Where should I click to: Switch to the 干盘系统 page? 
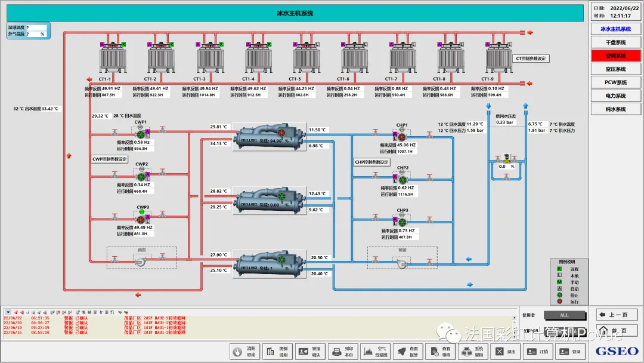point(615,42)
